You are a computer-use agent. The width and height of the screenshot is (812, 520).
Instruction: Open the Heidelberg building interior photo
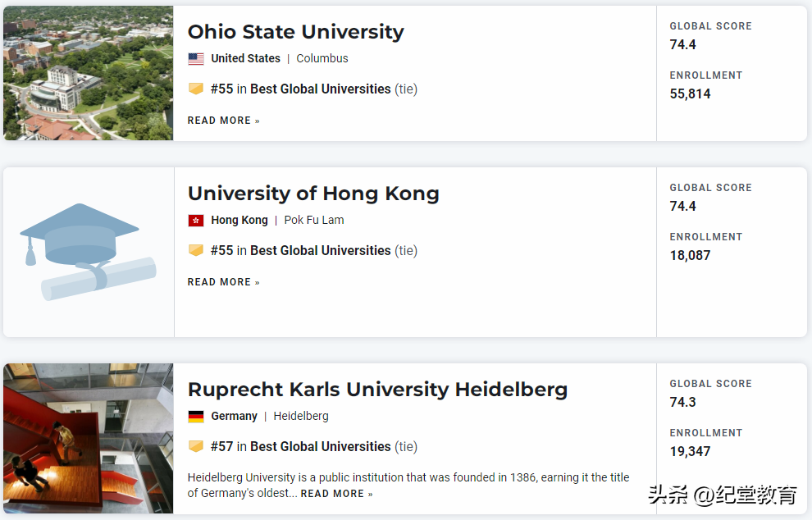(88, 438)
